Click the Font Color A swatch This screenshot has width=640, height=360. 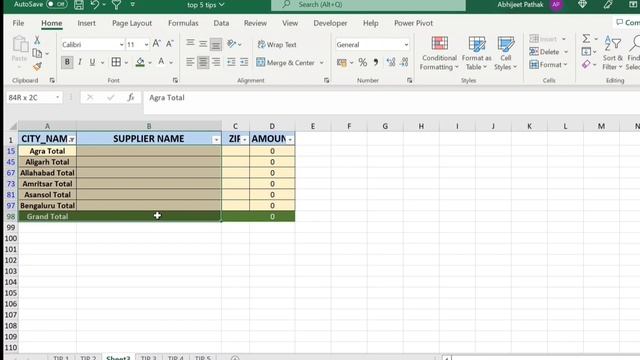pyautogui.click(x=161, y=62)
